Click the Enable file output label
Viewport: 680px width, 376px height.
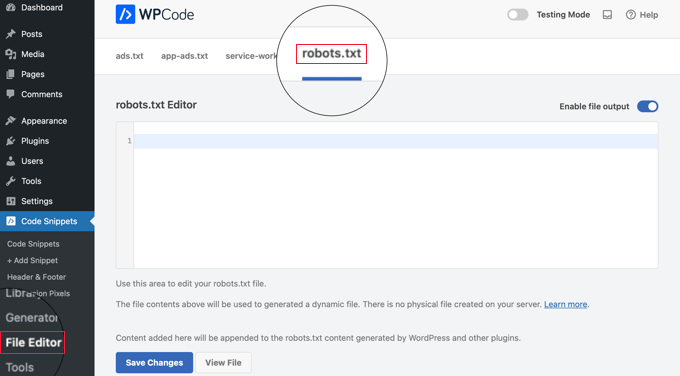click(x=594, y=107)
